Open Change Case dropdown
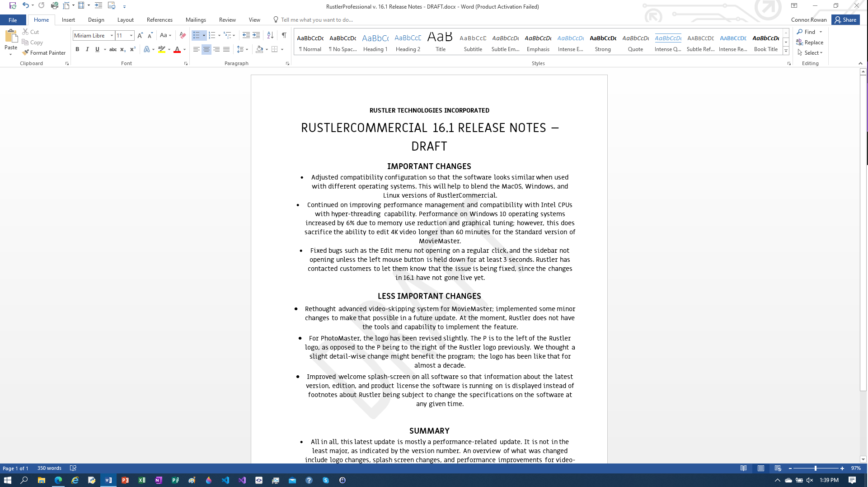The width and height of the screenshot is (868, 487). point(165,35)
